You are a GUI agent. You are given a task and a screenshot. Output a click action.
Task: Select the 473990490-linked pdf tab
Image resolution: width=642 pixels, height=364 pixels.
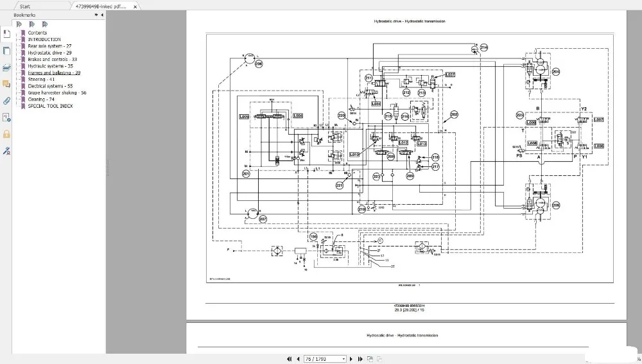click(101, 6)
